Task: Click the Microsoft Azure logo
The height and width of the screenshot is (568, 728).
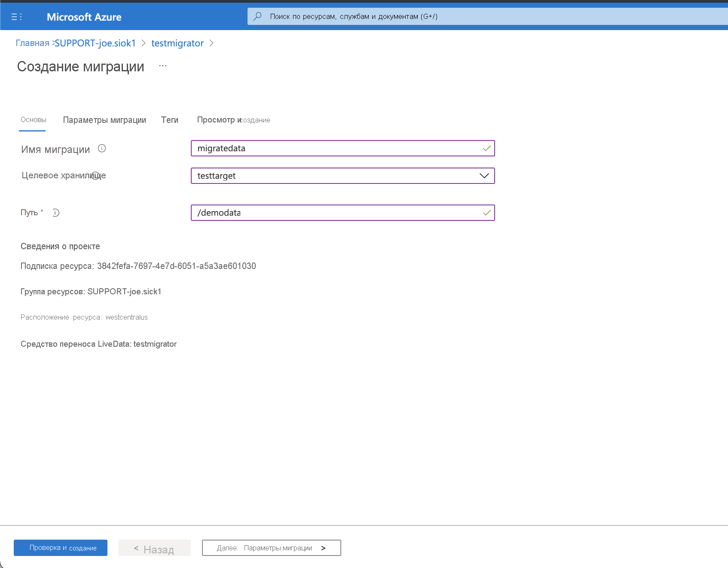Action: [84, 17]
